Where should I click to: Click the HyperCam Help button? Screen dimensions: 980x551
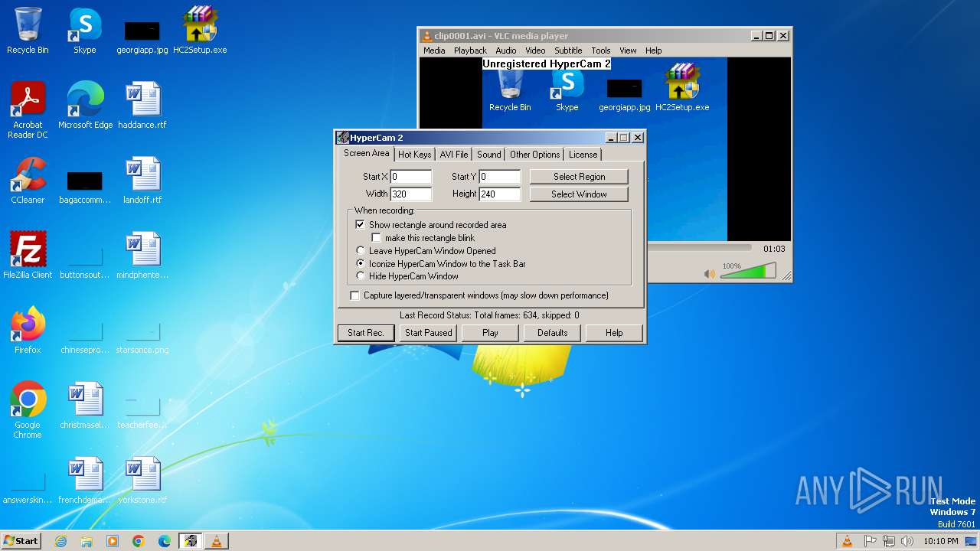pyautogui.click(x=614, y=333)
